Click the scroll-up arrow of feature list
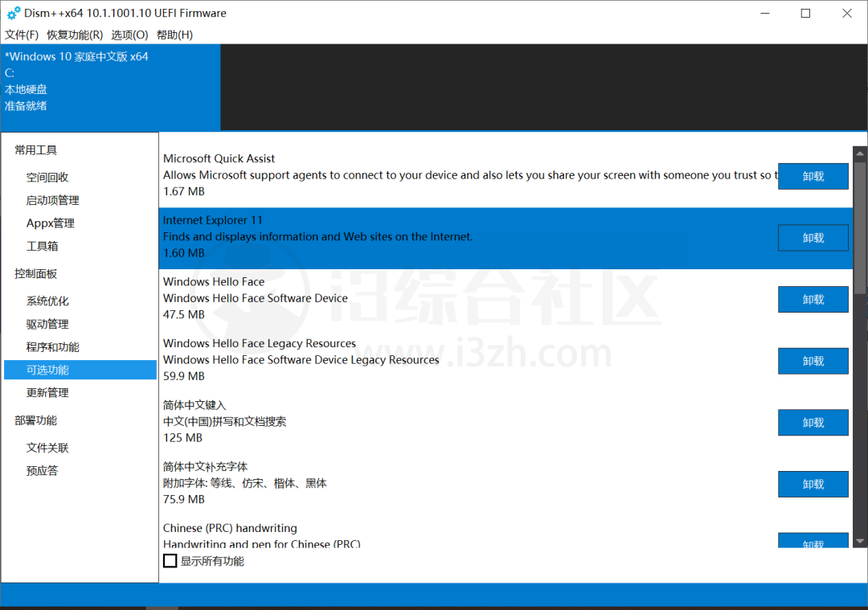The image size is (868, 610). [x=860, y=154]
